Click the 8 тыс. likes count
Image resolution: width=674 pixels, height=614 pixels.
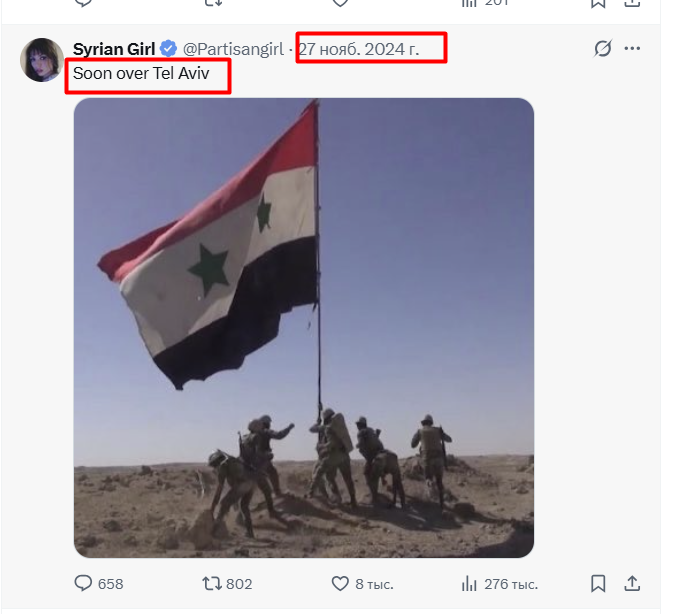(374, 584)
